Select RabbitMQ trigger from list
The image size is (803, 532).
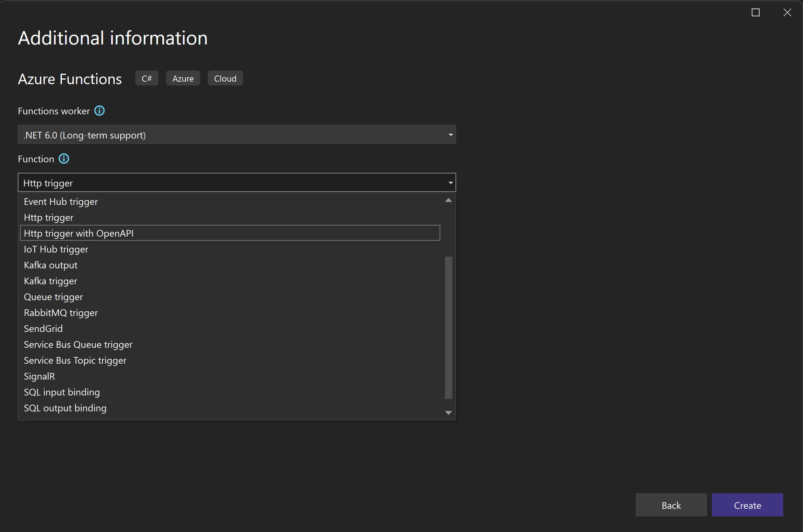(x=60, y=312)
